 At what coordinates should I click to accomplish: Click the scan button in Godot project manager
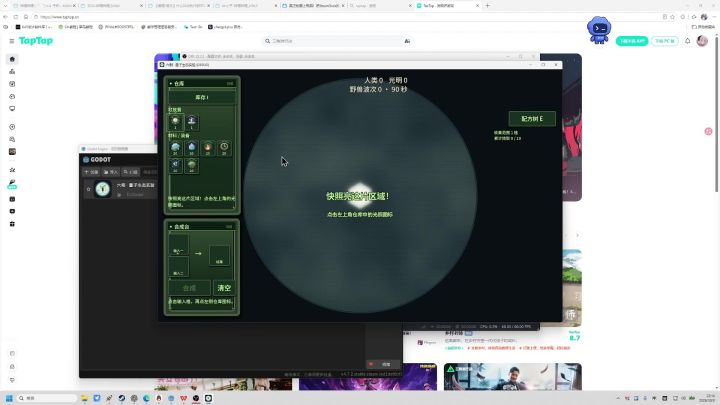pos(130,172)
